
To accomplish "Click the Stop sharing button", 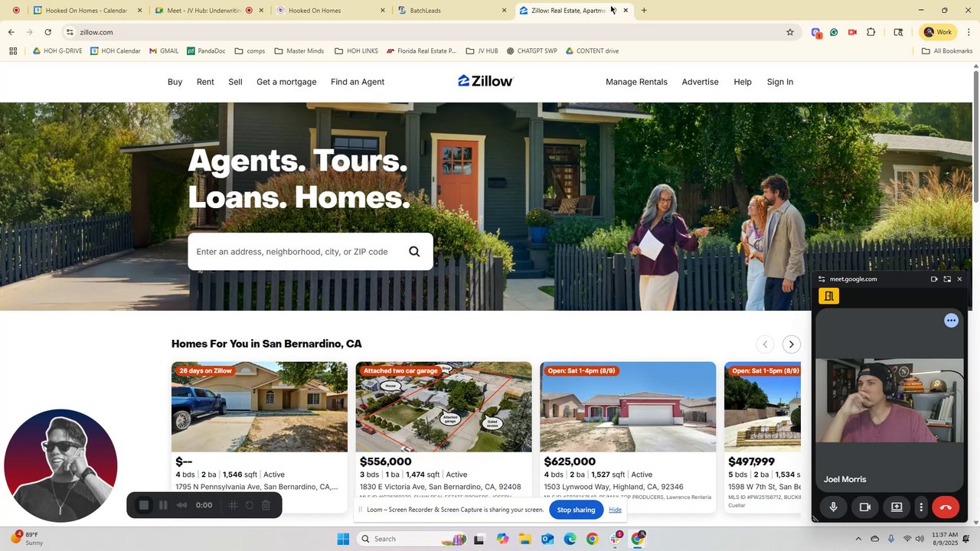I will click(576, 510).
